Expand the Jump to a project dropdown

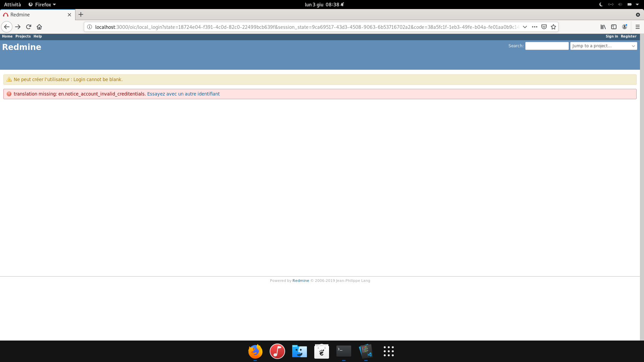(x=603, y=46)
